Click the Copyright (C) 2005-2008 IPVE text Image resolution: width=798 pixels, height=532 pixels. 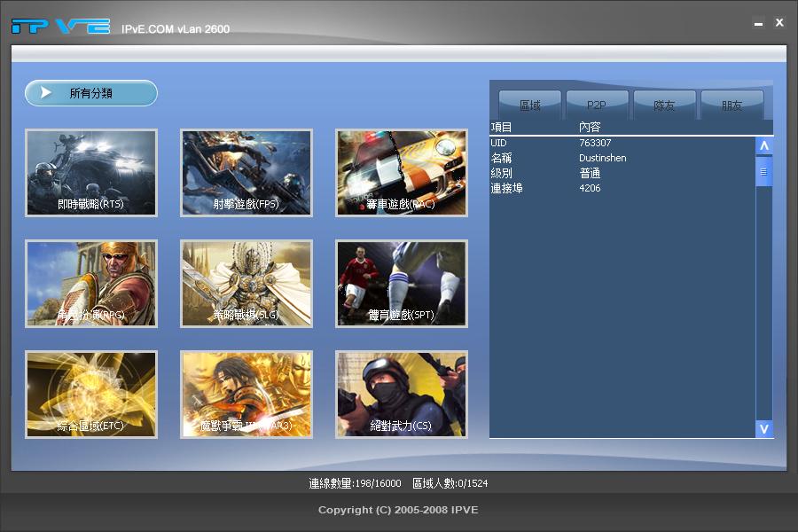coord(398,510)
